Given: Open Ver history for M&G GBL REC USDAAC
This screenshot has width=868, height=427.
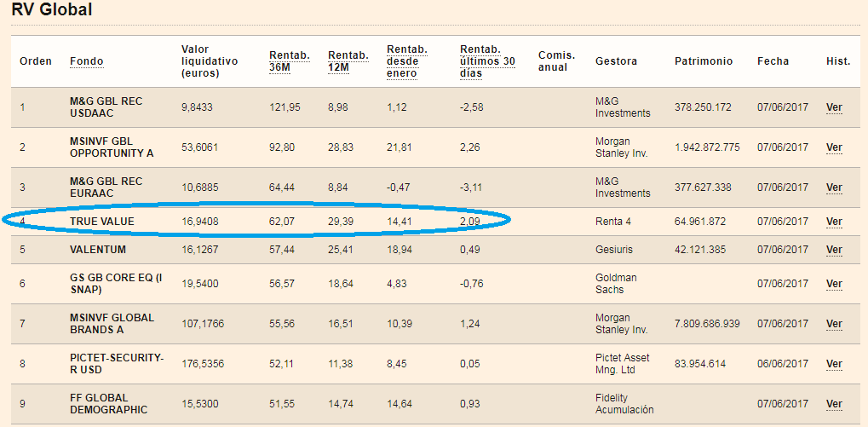Looking at the screenshot, I should pyautogui.click(x=834, y=107).
